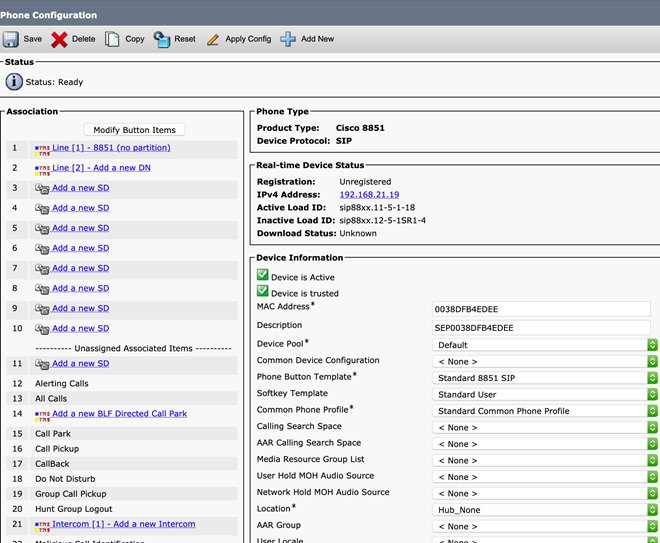Open the Device Pool dropdown
The height and width of the screenshot is (543, 660).
coord(545,345)
